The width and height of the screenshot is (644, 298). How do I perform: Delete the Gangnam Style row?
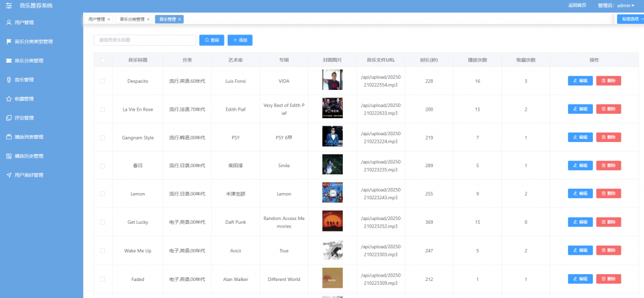[608, 137]
